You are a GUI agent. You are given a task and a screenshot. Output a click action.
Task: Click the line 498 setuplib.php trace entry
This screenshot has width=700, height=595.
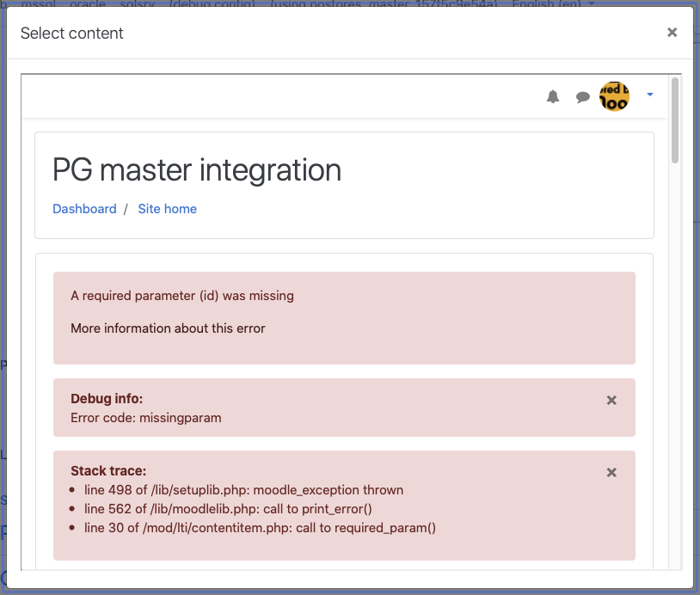(243, 489)
